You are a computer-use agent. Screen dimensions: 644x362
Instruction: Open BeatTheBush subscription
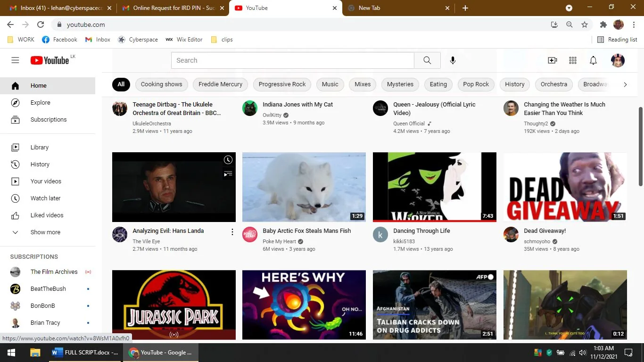tap(48, 289)
